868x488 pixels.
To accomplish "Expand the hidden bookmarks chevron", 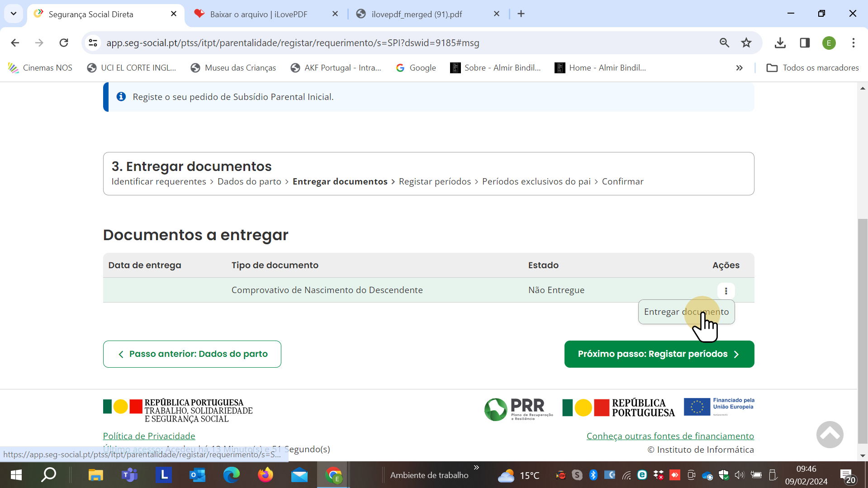I will (740, 68).
